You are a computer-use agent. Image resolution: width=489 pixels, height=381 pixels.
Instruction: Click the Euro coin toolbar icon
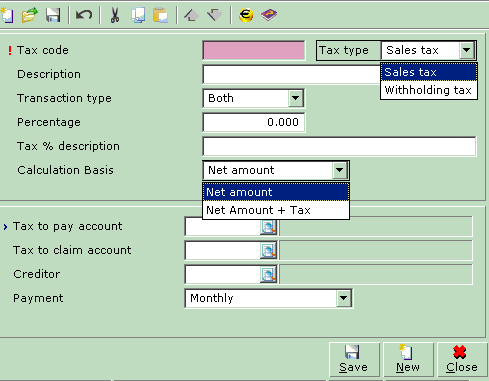click(246, 15)
